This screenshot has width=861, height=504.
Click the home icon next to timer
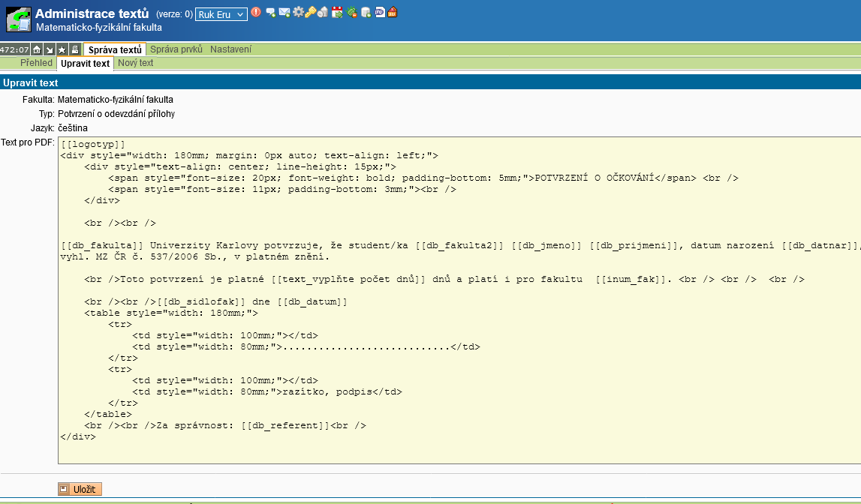37,49
